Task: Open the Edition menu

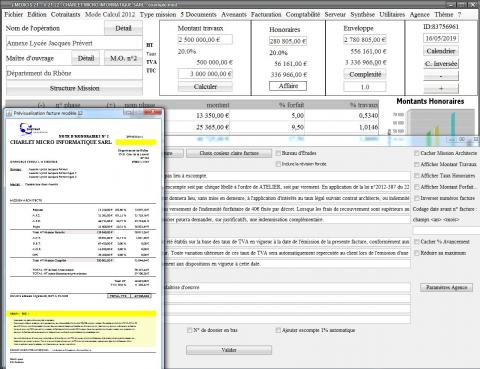Action: 37,15
